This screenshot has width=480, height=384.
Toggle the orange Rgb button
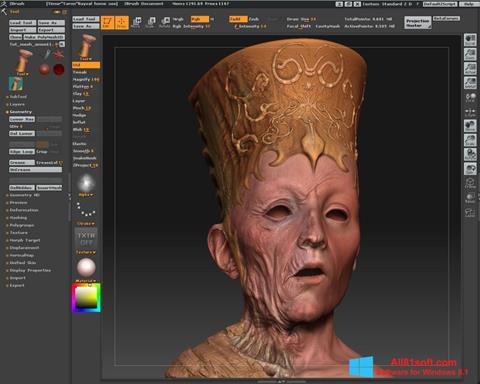tap(200, 19)
